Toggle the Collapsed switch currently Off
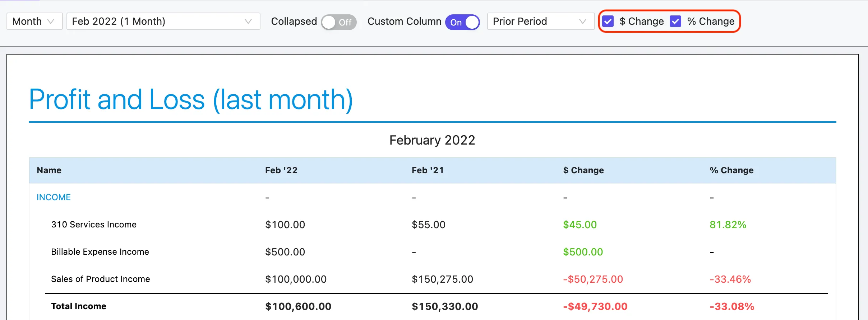 pyautogui.click(x=338, y=22)
